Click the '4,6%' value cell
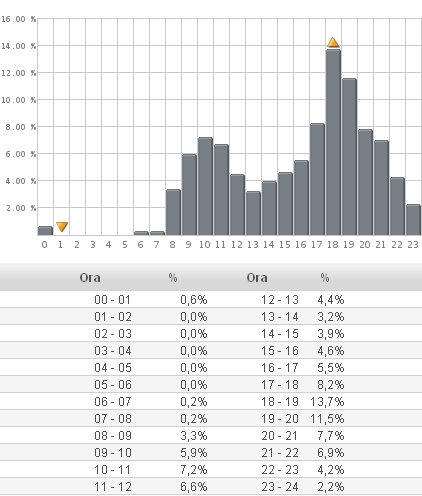 (331, 351)
